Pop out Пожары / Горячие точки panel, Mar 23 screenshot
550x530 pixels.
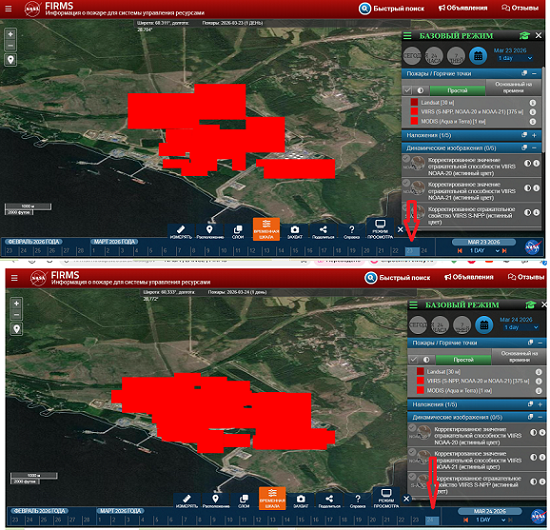pyautogui.click(x=524, y=73)
